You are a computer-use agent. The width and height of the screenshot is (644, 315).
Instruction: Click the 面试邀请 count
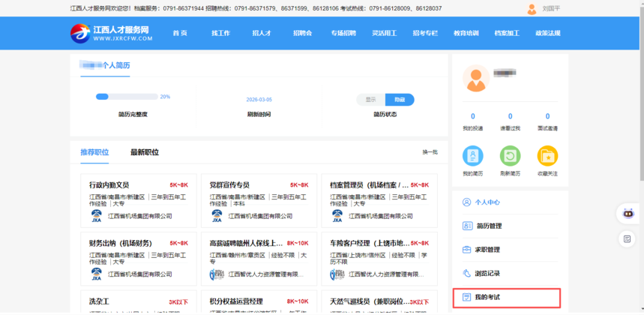[547, 116]
